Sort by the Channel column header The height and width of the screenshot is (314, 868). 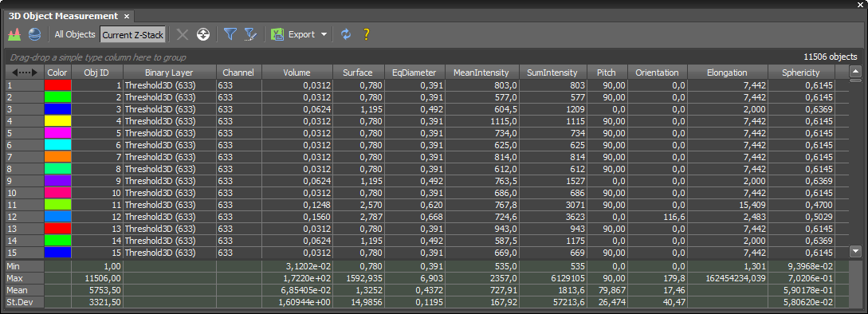[238, 73]
